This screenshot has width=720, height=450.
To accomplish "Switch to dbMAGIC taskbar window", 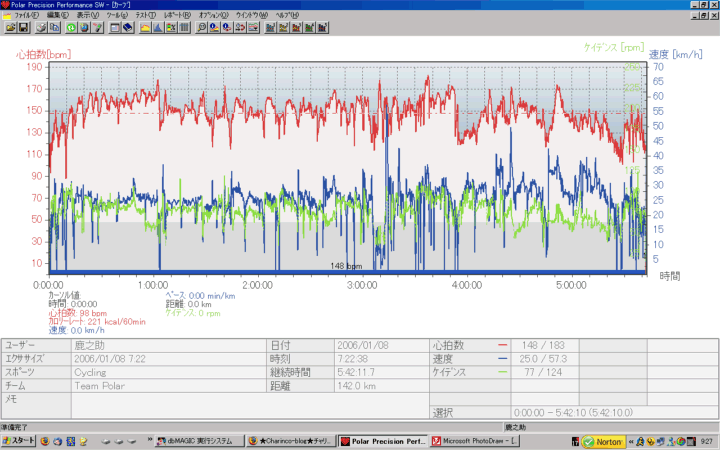I will point(198,441).
